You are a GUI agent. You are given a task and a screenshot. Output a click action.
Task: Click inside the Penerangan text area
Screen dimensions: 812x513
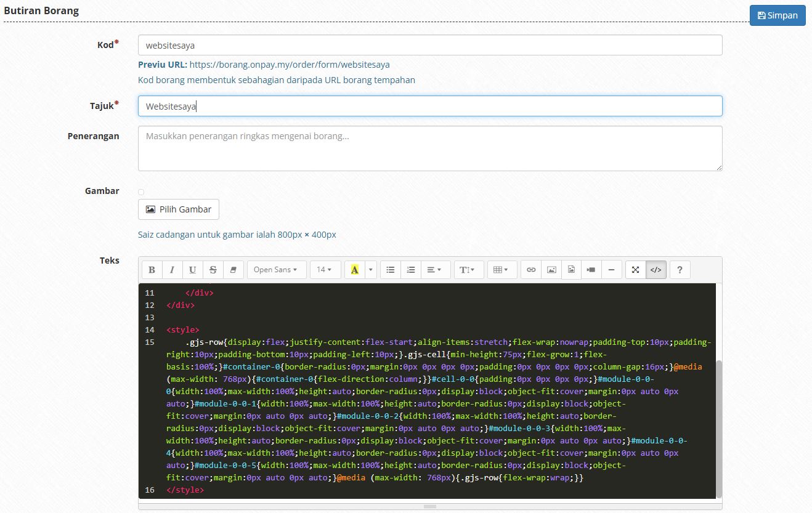click(x=429, y=148)
